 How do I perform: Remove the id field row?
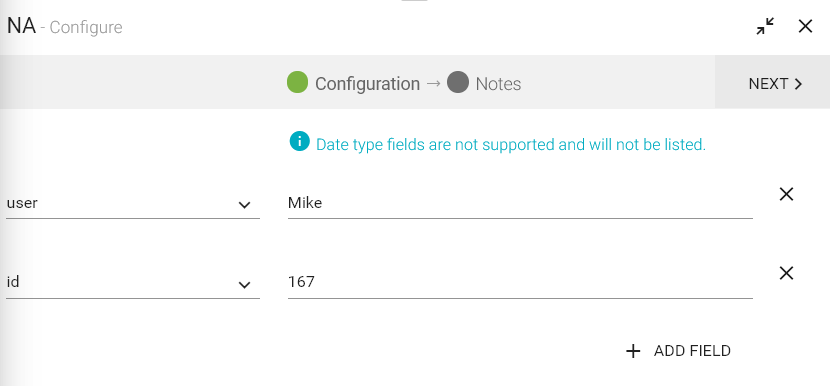(x=786, y=273)
